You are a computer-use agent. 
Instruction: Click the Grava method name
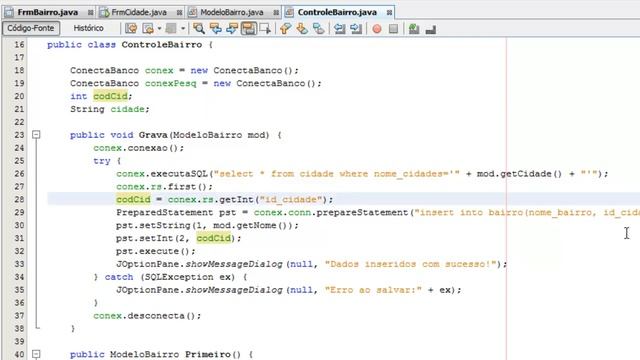point(153,135)
